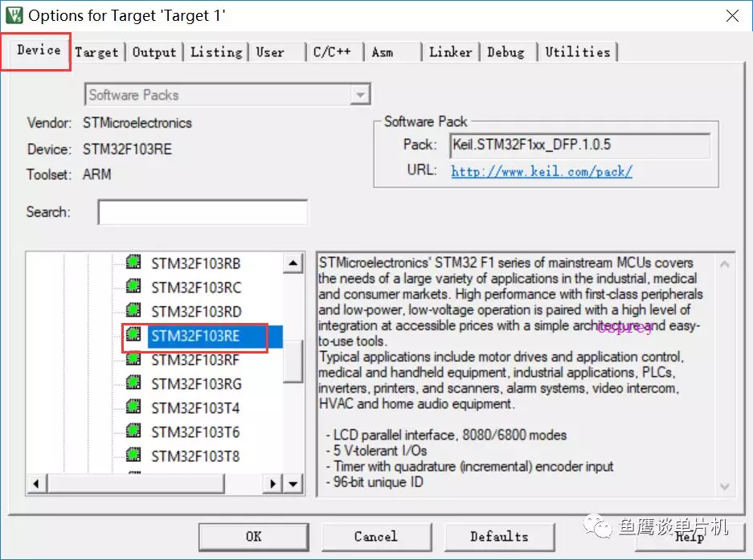Click the Pack name field

[x=580, y=145]
